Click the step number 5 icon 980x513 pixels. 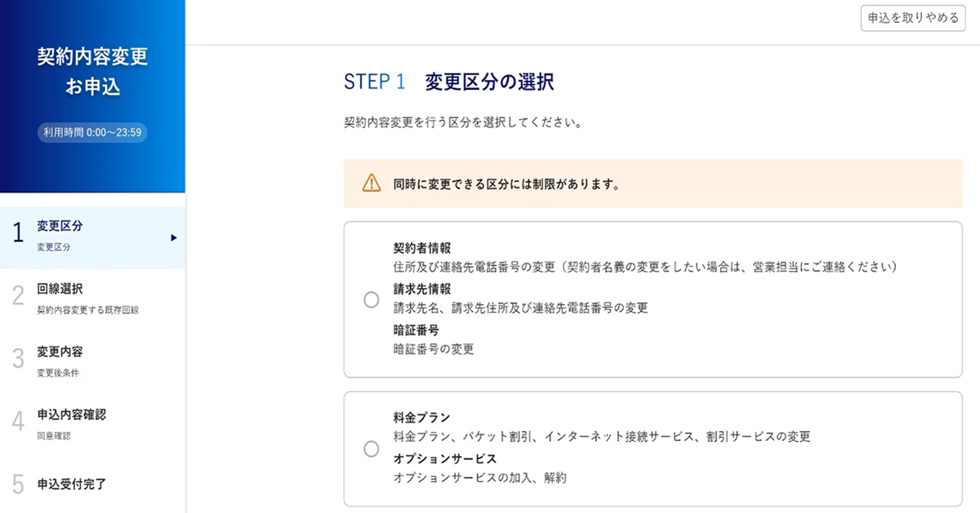click(18, 485)
